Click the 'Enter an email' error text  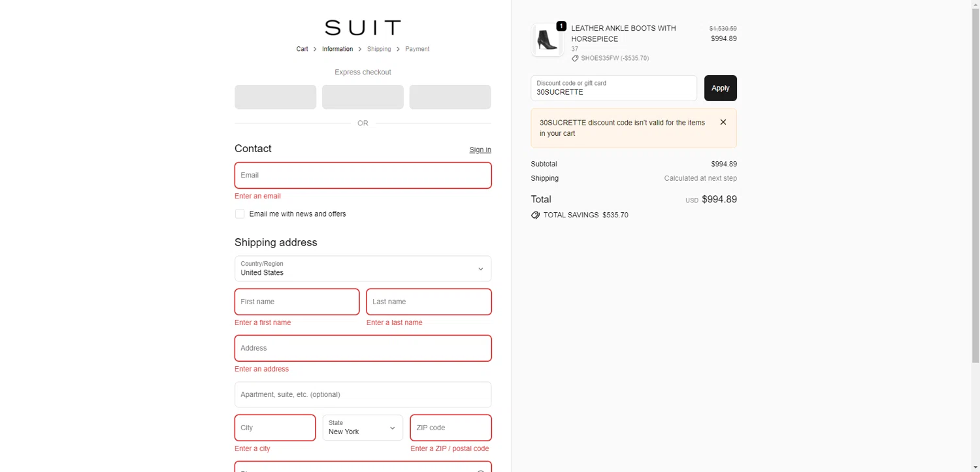tap(257, 196)
